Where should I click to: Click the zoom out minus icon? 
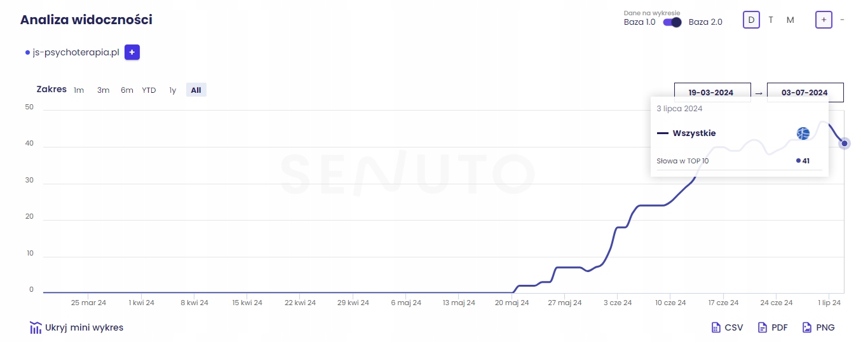coord(842,20)
